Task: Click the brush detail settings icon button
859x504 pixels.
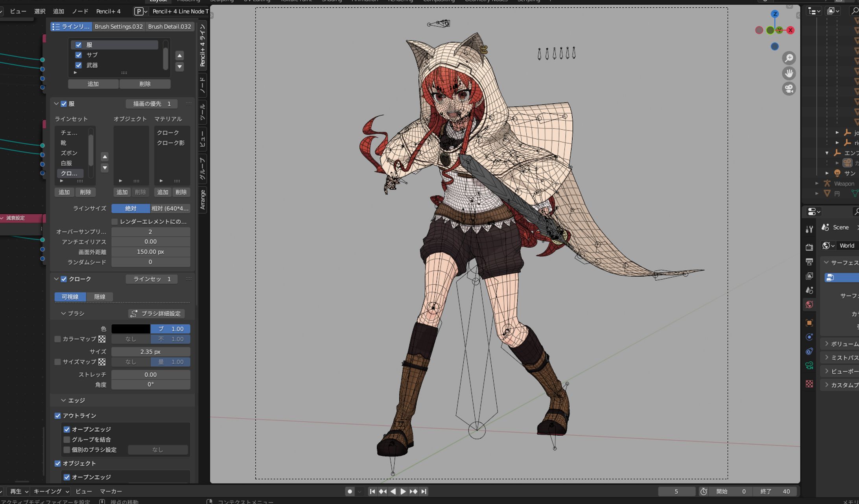Action: [x=134, y=313]
